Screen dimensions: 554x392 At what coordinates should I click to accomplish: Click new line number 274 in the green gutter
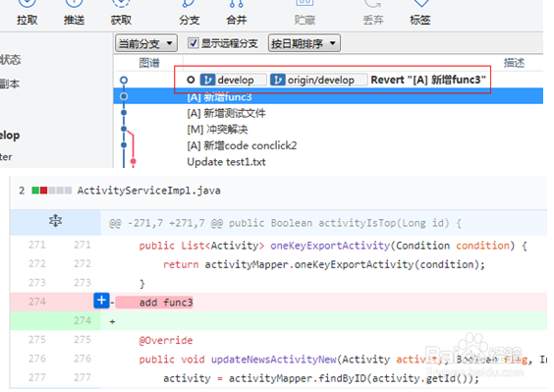(83, 320)
